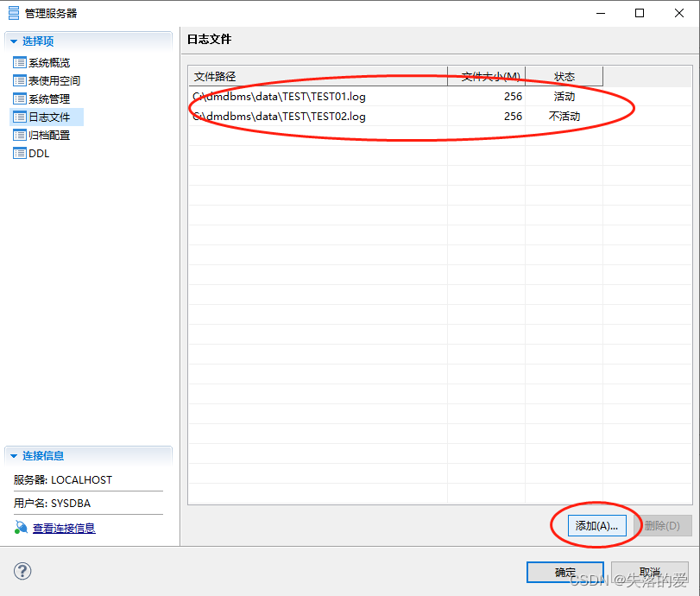Click the help question mark icon
700x596 pixels.
click(x=22, y=571)
